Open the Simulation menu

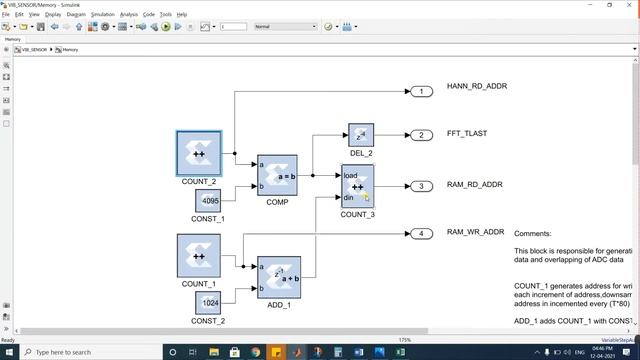pyautogui.click(x=103, y=14)
